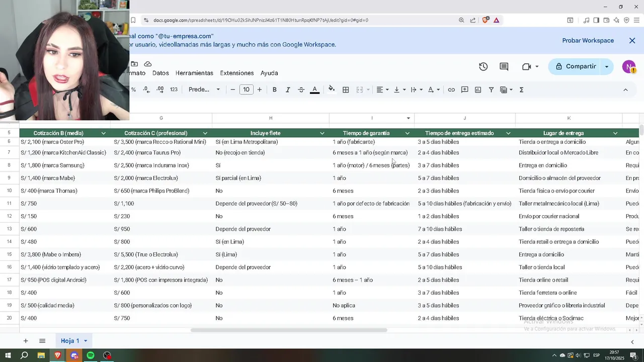The image size is (644, 362).
Task: Add a comment using toolbar icon
Action: (465, 89)
